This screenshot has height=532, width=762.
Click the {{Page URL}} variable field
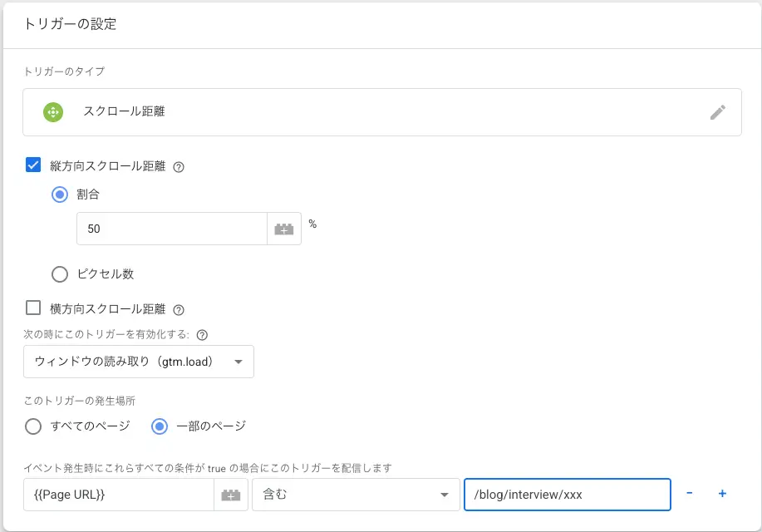tap(118, 494)
